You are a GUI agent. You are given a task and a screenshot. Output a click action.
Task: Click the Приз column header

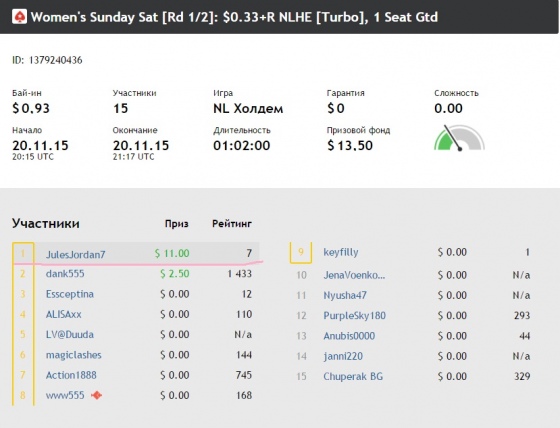(176, 224)
